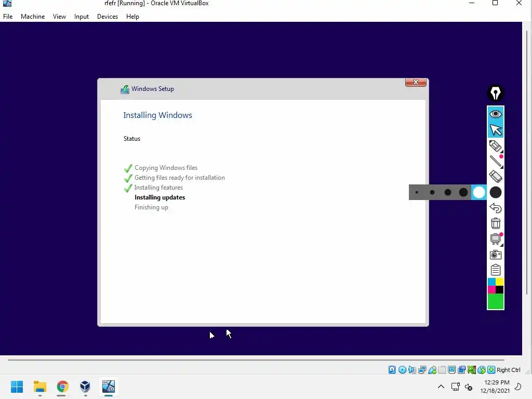This screenshot has height=399, width=532.
Task: Choose the highlighted white largest brush size
Action: tap(478, 192)
